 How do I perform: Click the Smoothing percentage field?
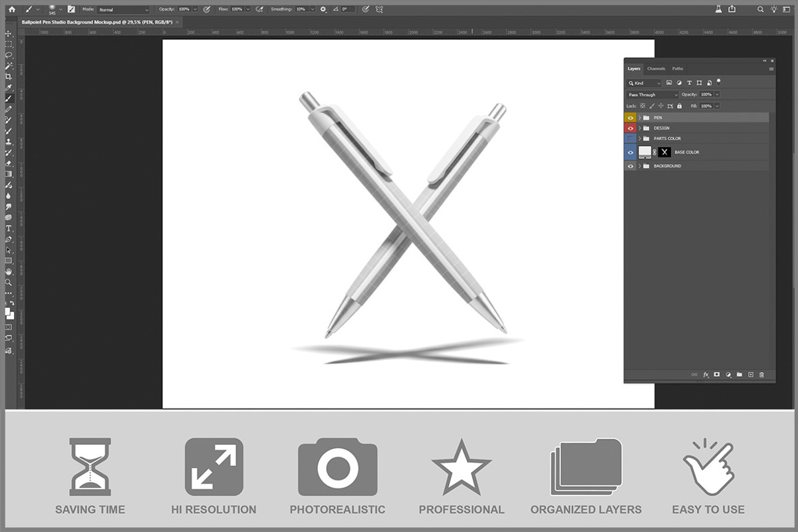tap(302, 9)
